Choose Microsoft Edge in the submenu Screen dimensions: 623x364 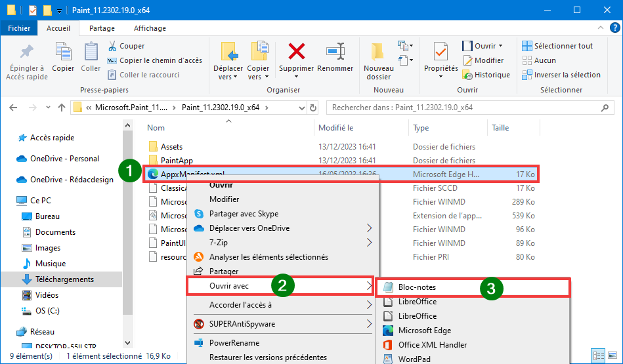tap(425, 331)
